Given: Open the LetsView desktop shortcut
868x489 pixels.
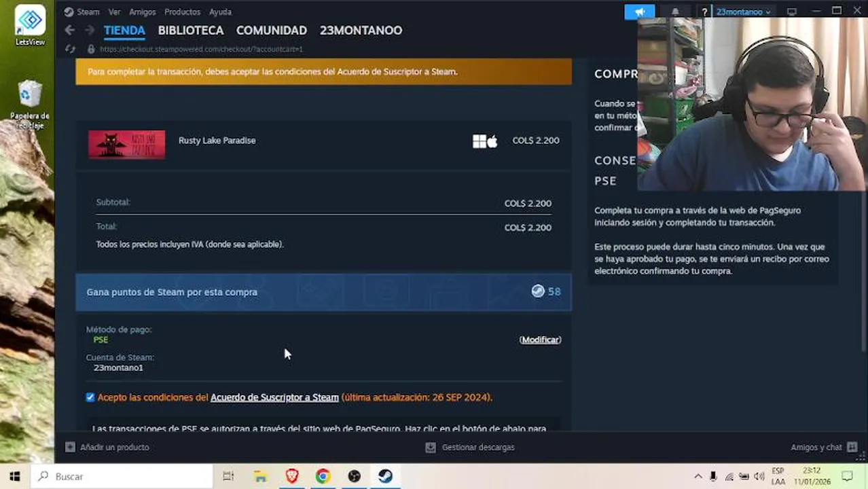Looking at the screenshot, I should click(x=31, y=25).
